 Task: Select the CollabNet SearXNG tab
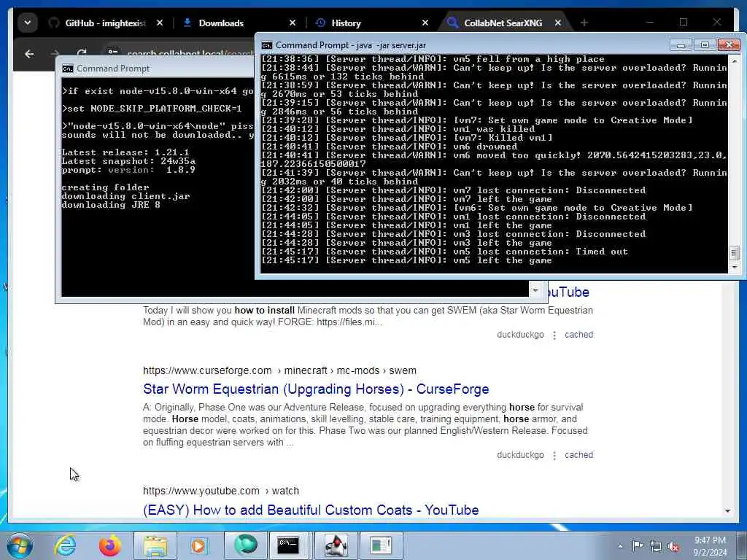(x=504, y=23)
